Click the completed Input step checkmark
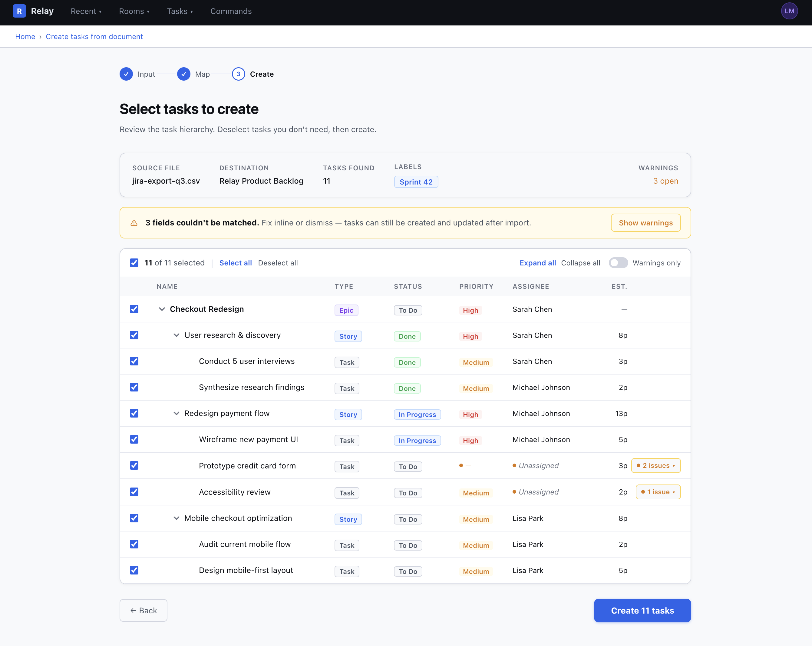Viewport: 812px width, 646px height. 127,74
